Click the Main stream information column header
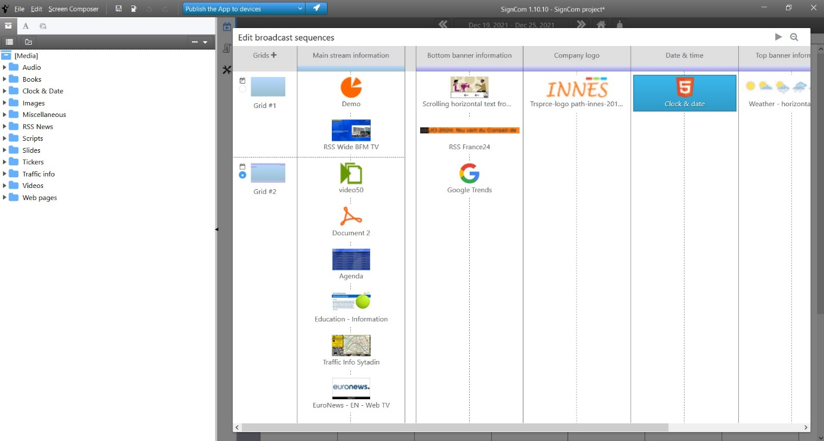 pos(351,55)
